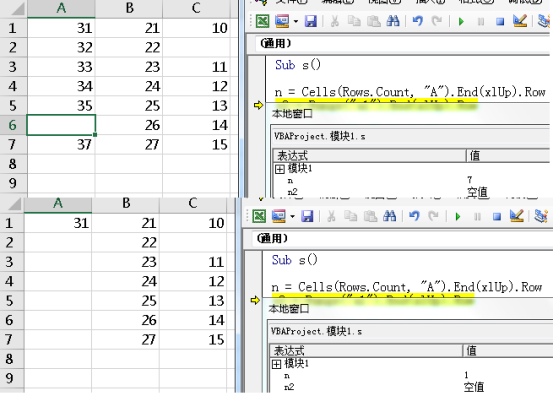Click Redo arrow in lower VBA toolbar
The image size is (554, 397).
click(x=434, y=216)
